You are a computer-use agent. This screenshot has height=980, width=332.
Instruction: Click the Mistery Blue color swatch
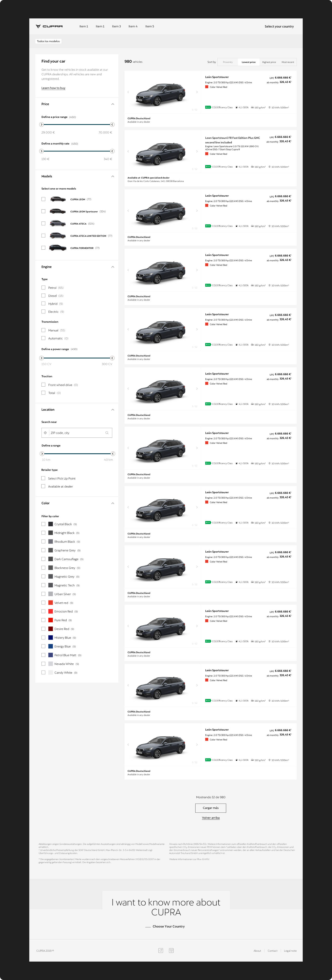tap(51, 638)
